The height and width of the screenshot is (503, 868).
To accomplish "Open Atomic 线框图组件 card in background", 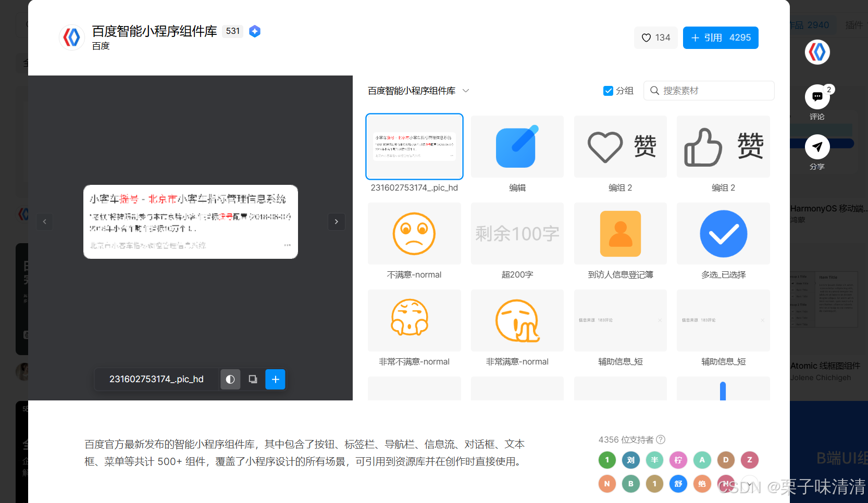I will click(x=825, y=366).
